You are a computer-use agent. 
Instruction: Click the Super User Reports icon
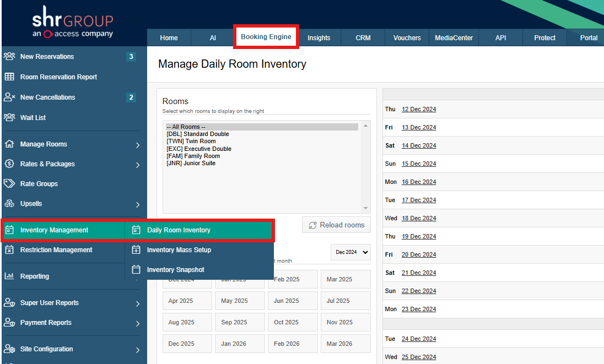point(9,302)
